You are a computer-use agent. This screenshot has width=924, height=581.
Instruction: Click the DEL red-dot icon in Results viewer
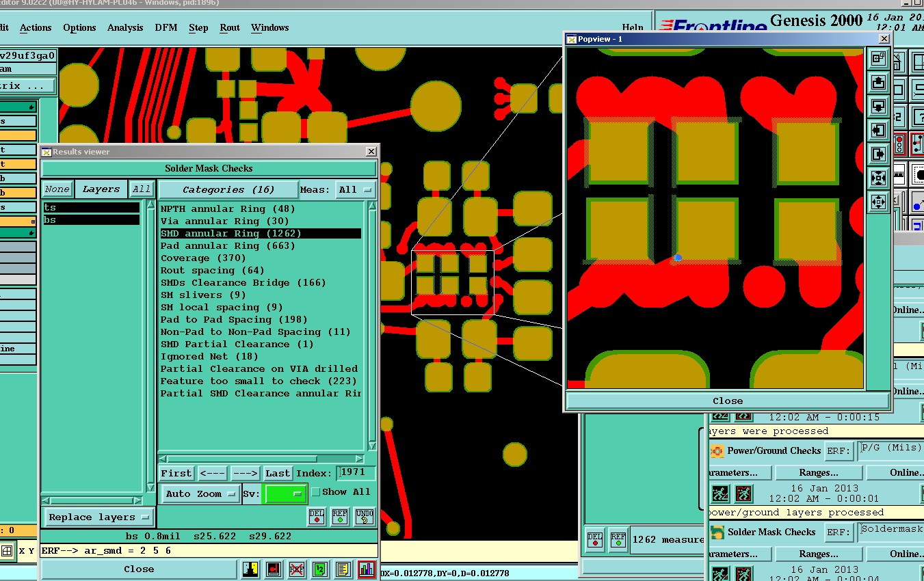pyautogui.click(x=317, y=517)
